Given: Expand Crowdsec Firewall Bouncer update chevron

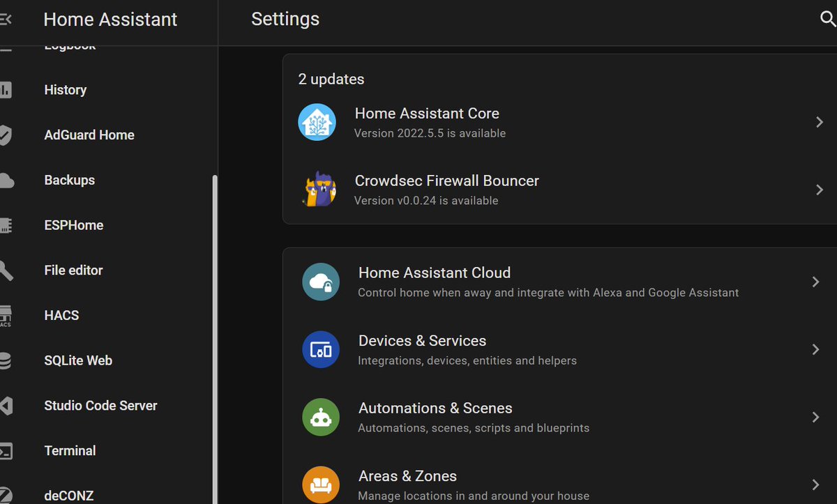Looking at the screenshot, I should tap(820, 190).
